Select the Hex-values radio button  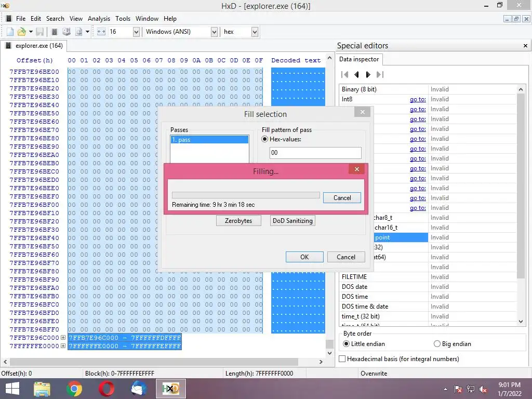pos(264,139)
